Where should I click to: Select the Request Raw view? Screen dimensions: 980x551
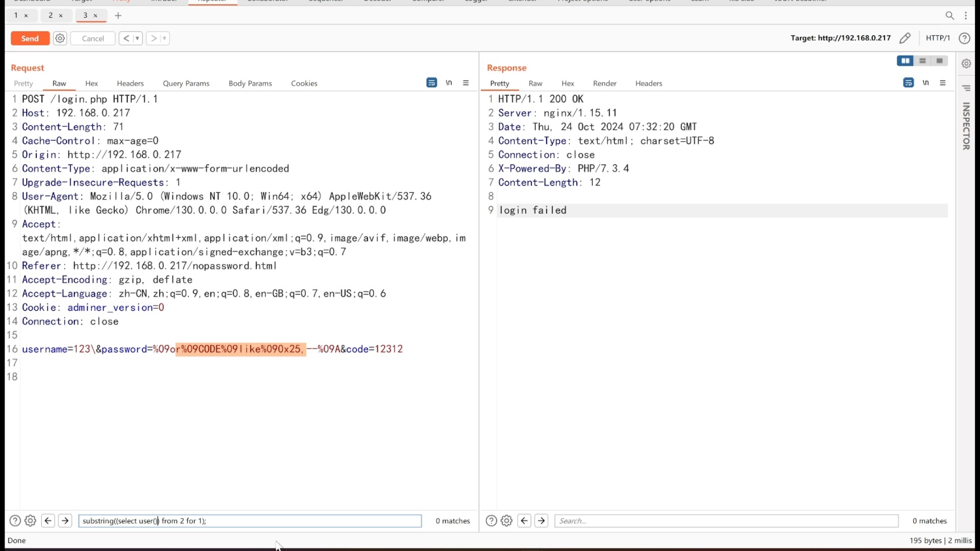click(x=59, y=83)
